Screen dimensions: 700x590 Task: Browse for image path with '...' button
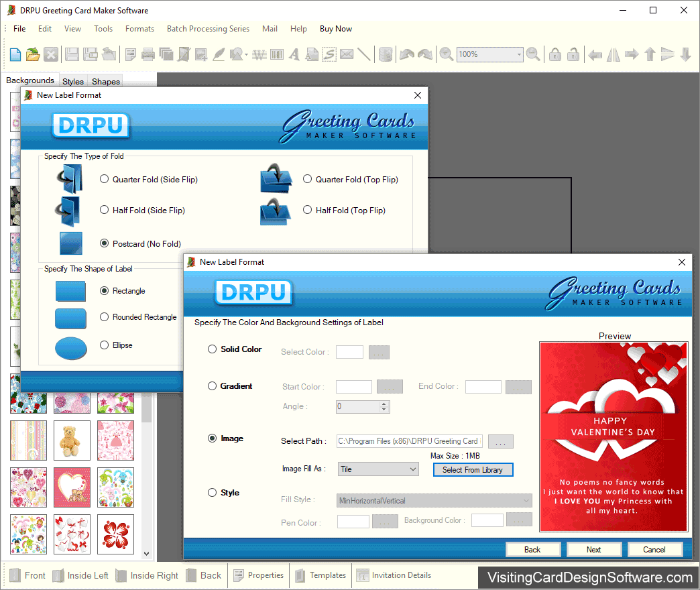pyautogui.click(x=500, y=441)
